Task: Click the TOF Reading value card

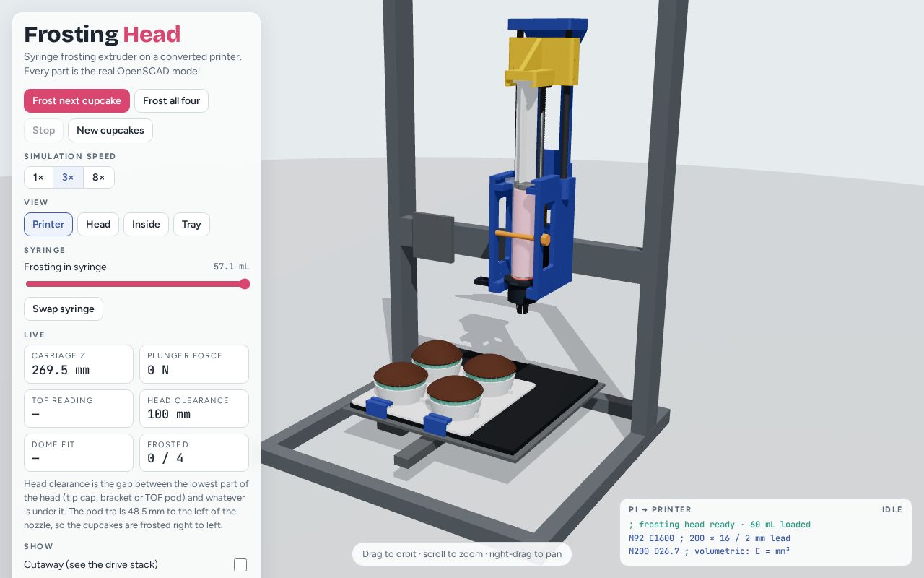Action: [79, 408]
